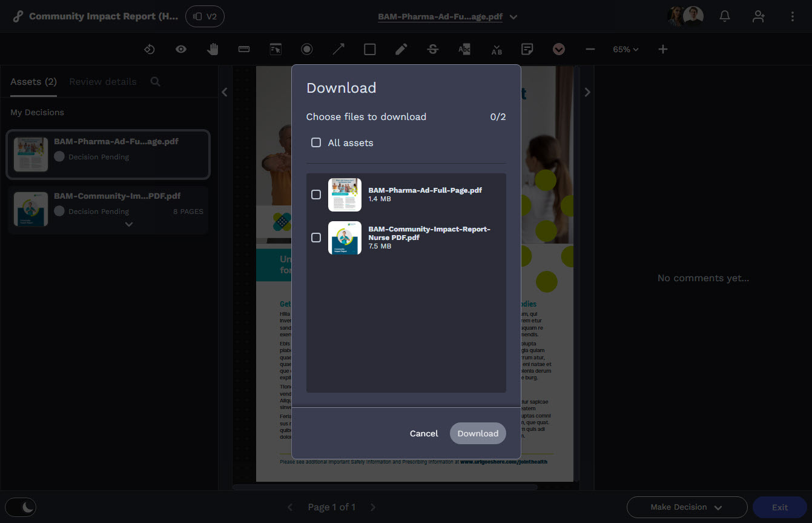Image resolution: width=812 pixels, height=523 pixels.
Task: Cancel the download dialog
Action: [x=423, y=433]
